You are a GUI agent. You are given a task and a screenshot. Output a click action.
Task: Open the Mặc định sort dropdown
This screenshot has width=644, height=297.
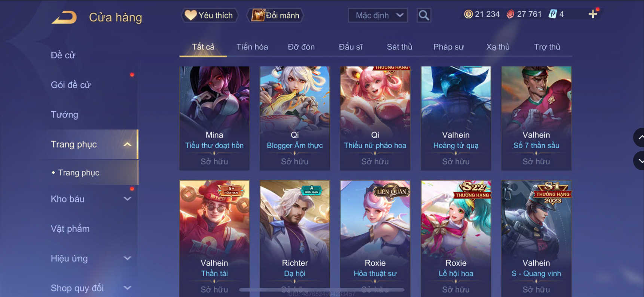coord(378,15)
